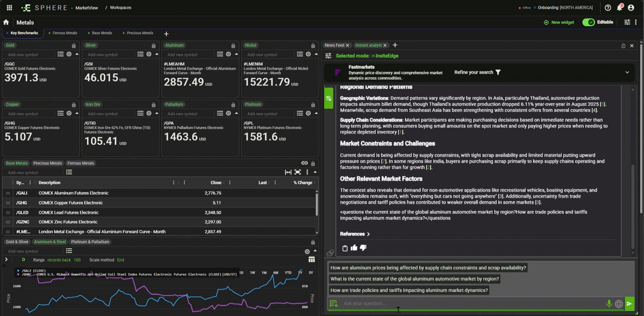The width and height of the screenshot is (644, 316).
Task: Collapse the Silver widget with the up arrow
Action: tap(157, 54)
